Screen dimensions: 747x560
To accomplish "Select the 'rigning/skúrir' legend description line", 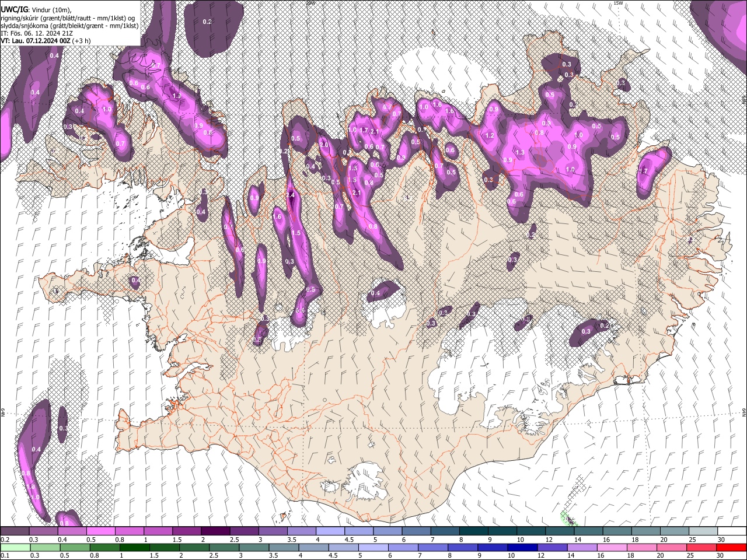I will [x=67, y=18].
